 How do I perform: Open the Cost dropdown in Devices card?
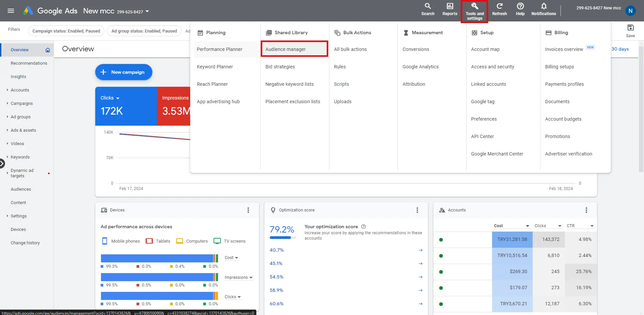[232, 258]
